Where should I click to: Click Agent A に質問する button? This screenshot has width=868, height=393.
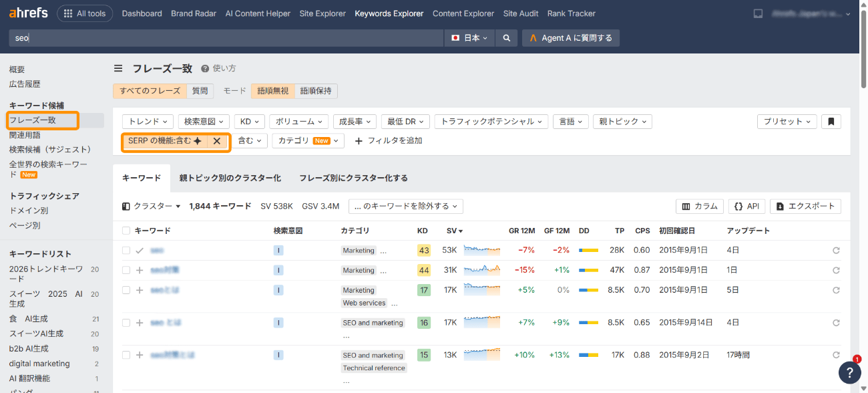(571, 38)
